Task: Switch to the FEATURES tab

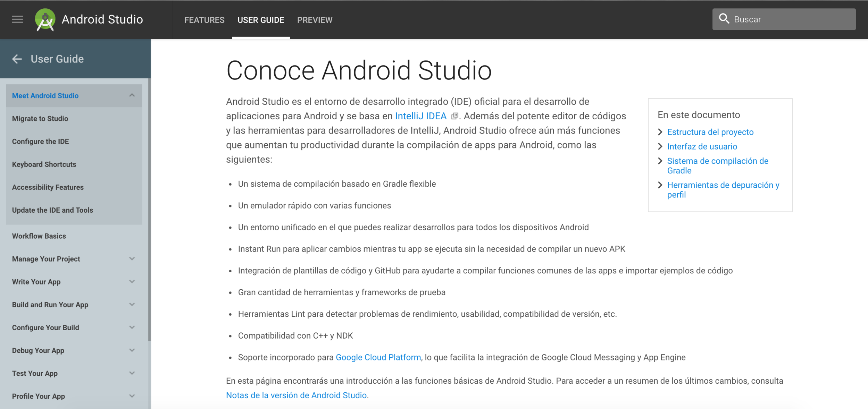Action: tap(204, 20)
